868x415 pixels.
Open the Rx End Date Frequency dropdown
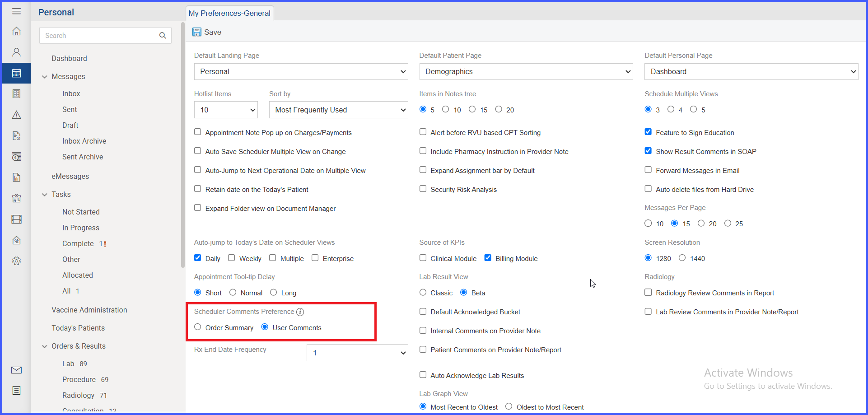pos(357,353)
